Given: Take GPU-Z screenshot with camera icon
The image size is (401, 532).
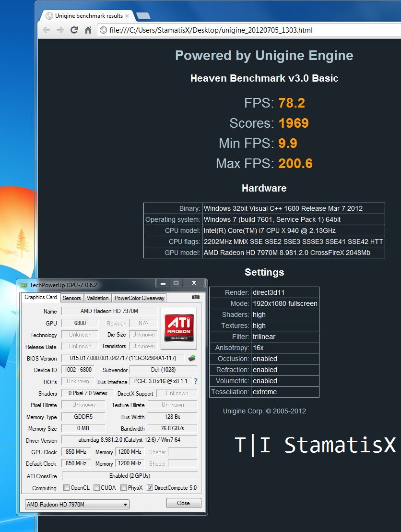Looking at the screenshot, I should tap(196, 297).
